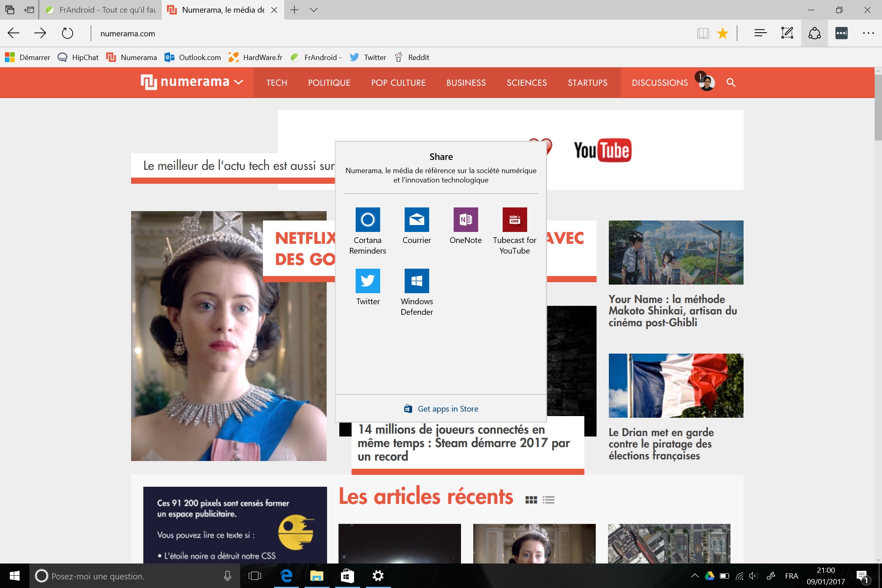This screenshot has width=882, height=588.
Task: Open the Hub panel
Action: (x=760, y=33)
